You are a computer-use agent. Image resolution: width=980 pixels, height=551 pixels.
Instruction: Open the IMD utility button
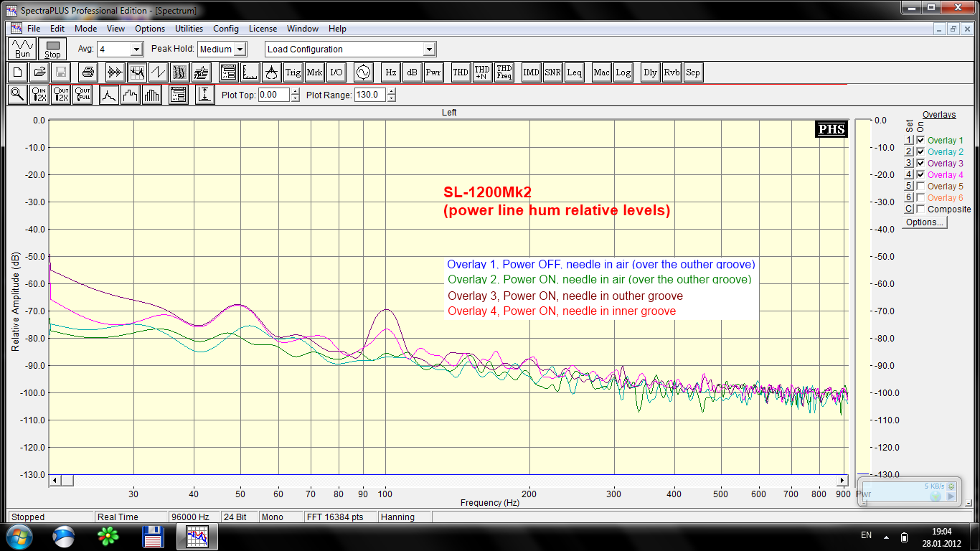[x=531, y=72]
